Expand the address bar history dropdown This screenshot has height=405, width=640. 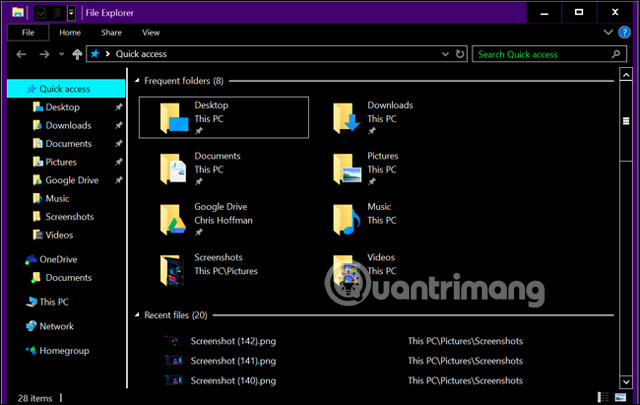[445, 54]
